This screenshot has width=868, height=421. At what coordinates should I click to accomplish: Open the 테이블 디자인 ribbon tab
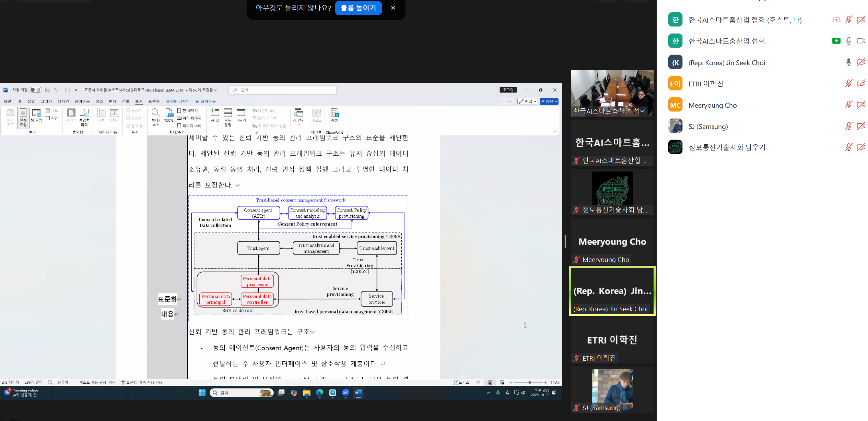click(x=177, y=101)
